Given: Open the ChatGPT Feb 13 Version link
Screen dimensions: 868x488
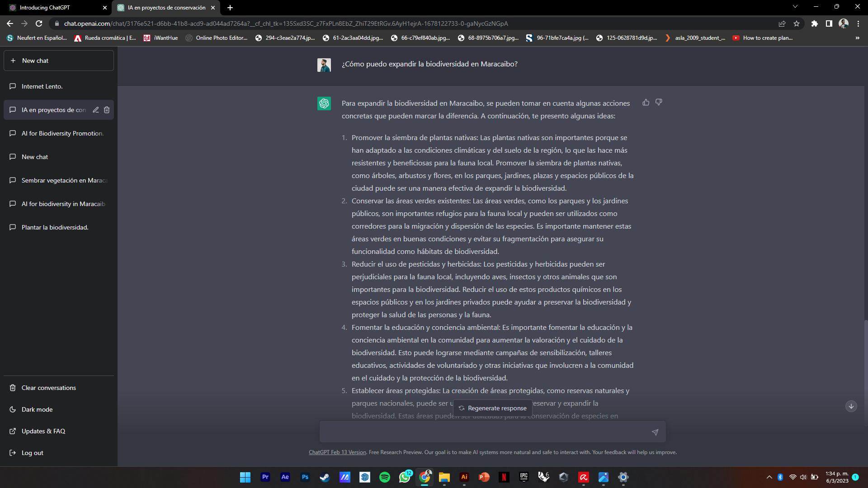Looking at the screenshot, I should (337, 452).
